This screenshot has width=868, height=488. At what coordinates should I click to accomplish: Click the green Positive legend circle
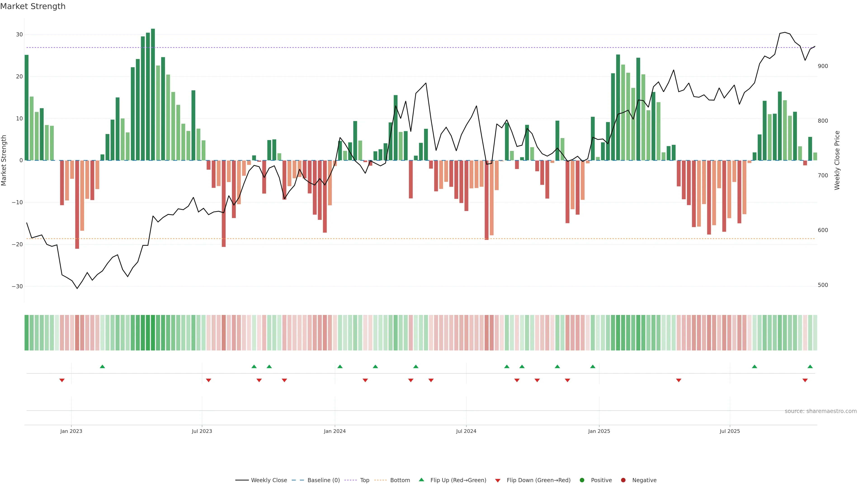pos(582,480)
